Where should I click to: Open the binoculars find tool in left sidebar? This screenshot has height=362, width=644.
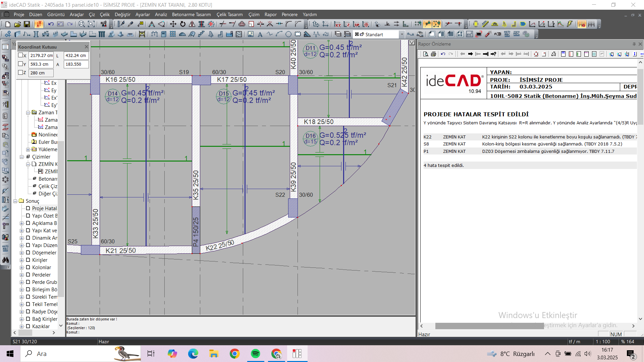(5, 260)
